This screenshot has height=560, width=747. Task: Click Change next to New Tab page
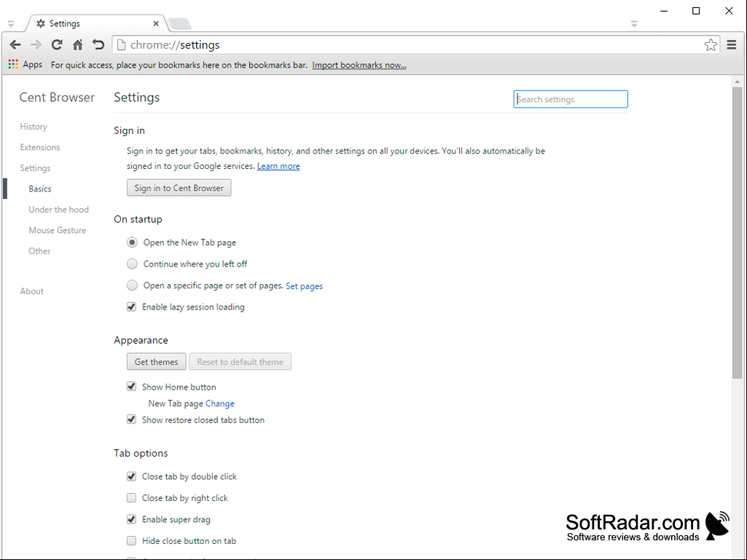point(219,403)
